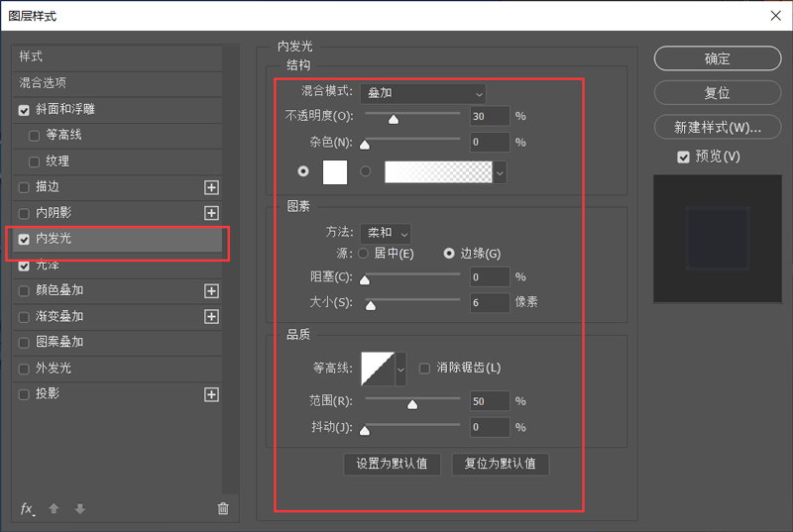Enable the 外发光 checkbox
The image size is (793, 532).
[x=24, y=369]
